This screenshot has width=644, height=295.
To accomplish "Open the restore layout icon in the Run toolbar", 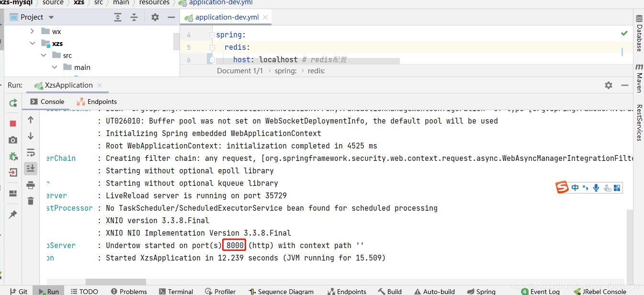I will [x=13, y=193].
